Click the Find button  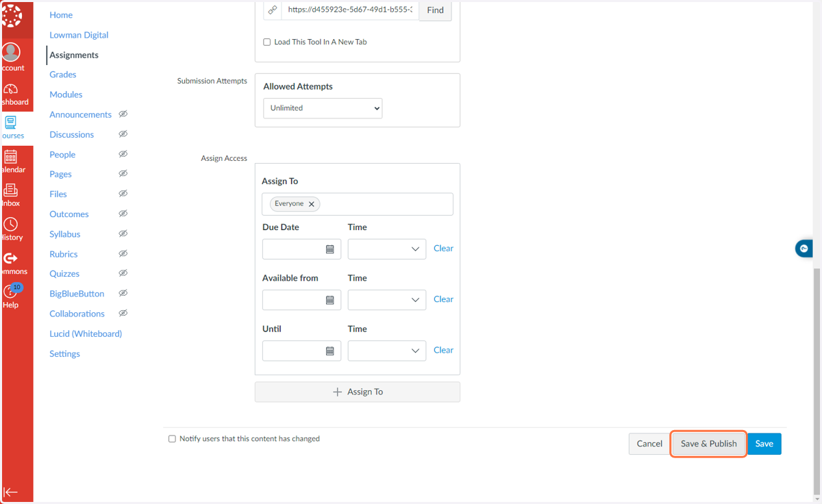(435, 10)
